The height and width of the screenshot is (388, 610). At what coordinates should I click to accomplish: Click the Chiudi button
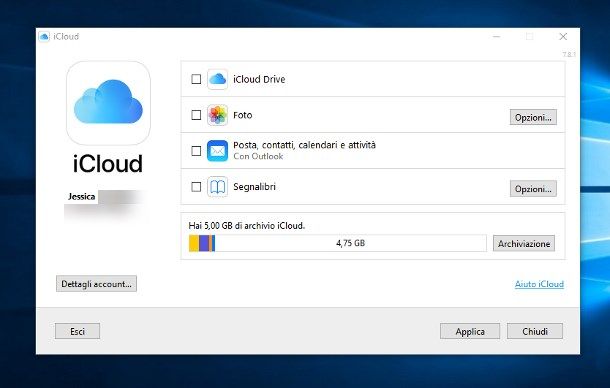pyautogui.click(x=535, y=331)
